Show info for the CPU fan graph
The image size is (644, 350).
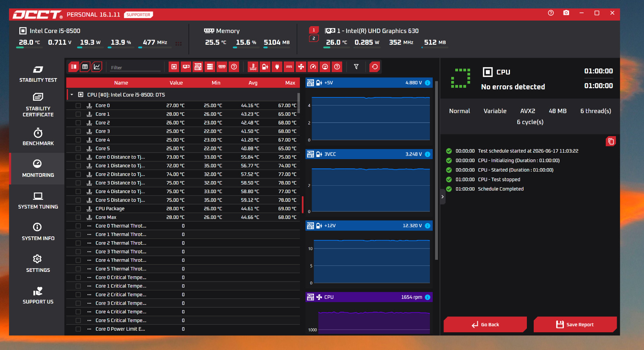coord(427,297)
